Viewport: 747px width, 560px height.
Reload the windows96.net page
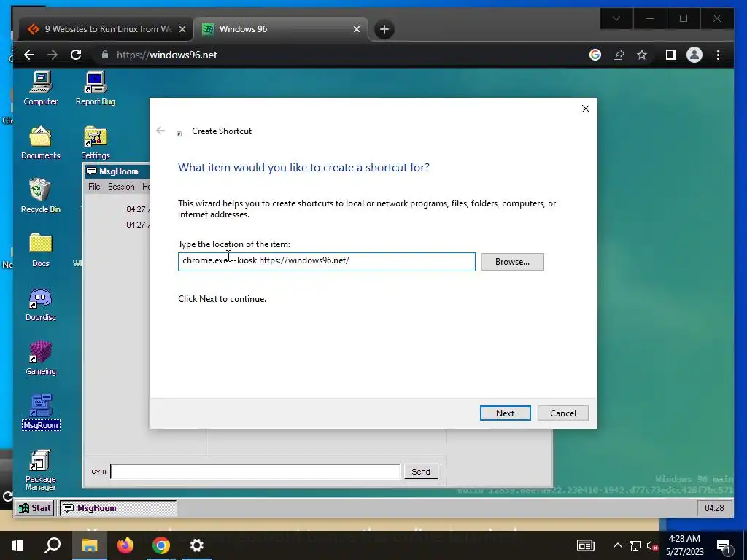pos(76,55)
